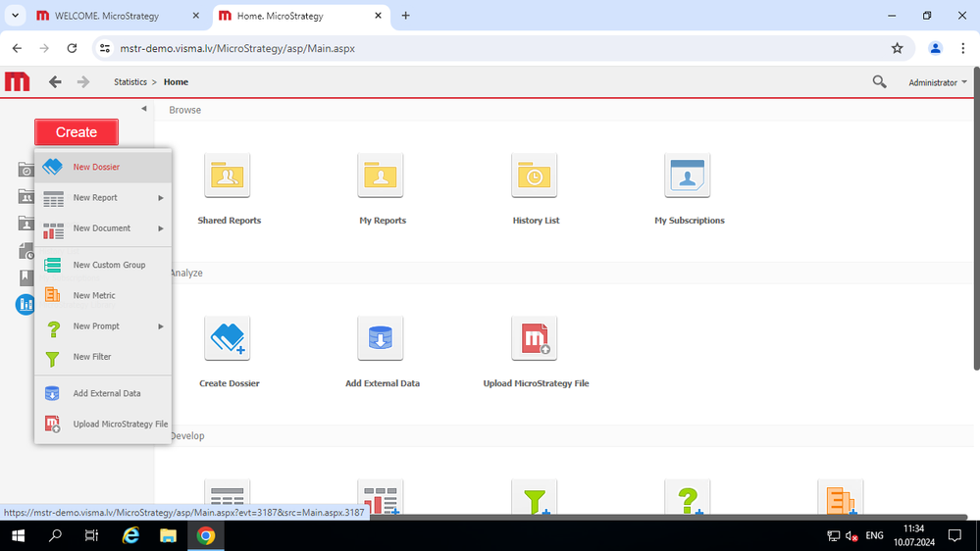The height and width of the screenshot is (551, 980).
Task: Choose New Filter from the menu
Action: pyautogui.click(x=103, y=357)
